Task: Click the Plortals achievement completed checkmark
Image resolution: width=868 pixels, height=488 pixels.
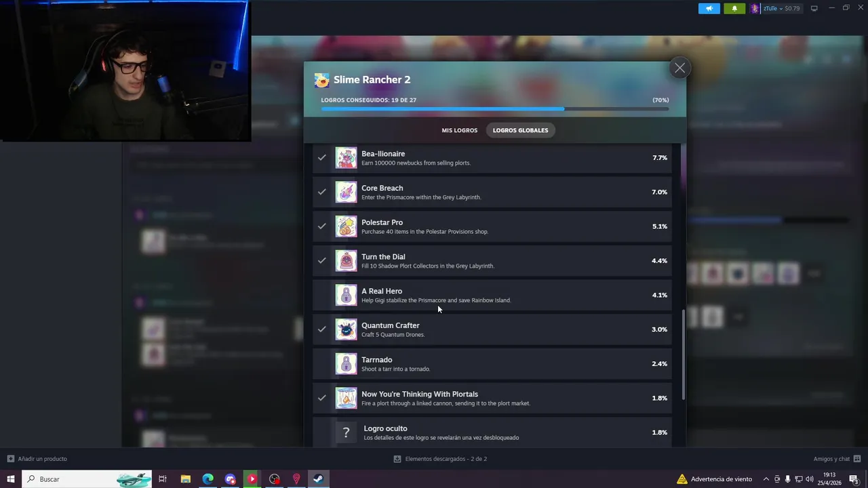Action: click(x=322, y=398)
